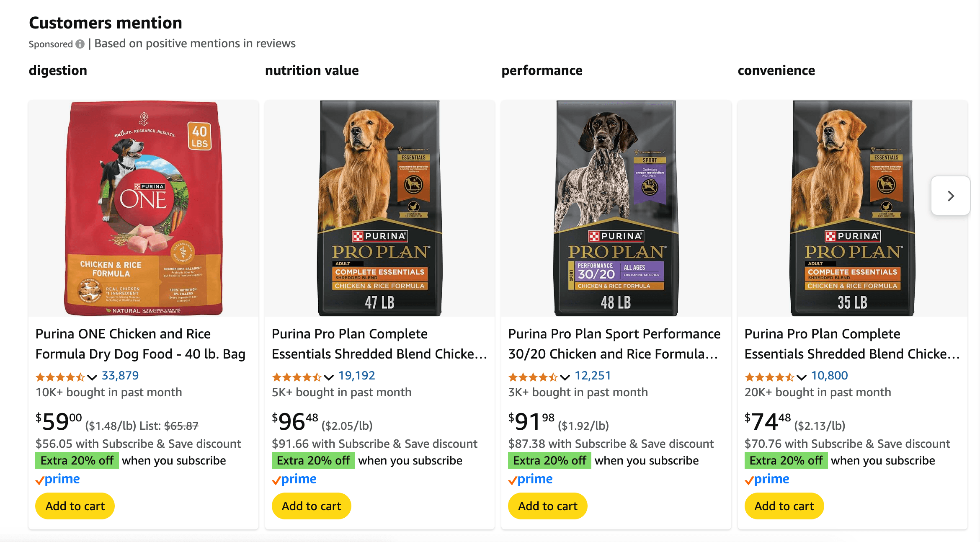
Task: Add Pro Plan Sport 48 LB to cart
Action: click(x=547, y=506)
